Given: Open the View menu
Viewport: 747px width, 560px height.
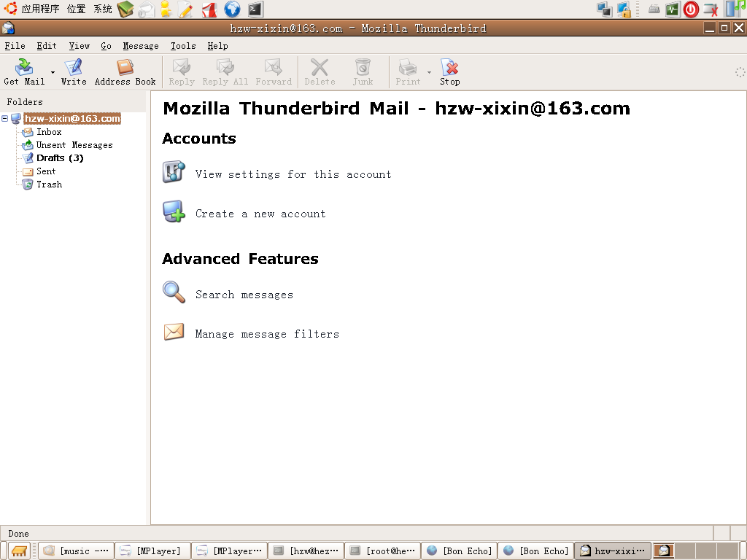Looking at the screenshot, I should pos(79,46).
